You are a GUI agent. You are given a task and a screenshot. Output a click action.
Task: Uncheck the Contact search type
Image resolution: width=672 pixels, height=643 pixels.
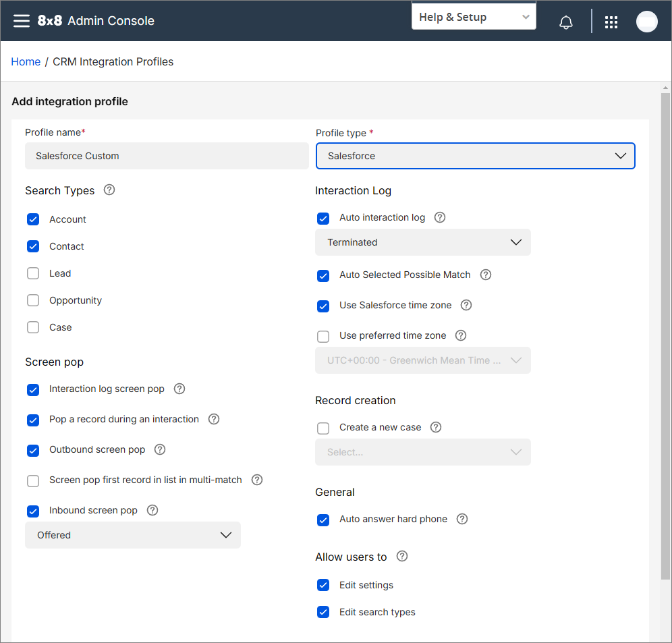point(33,246)
